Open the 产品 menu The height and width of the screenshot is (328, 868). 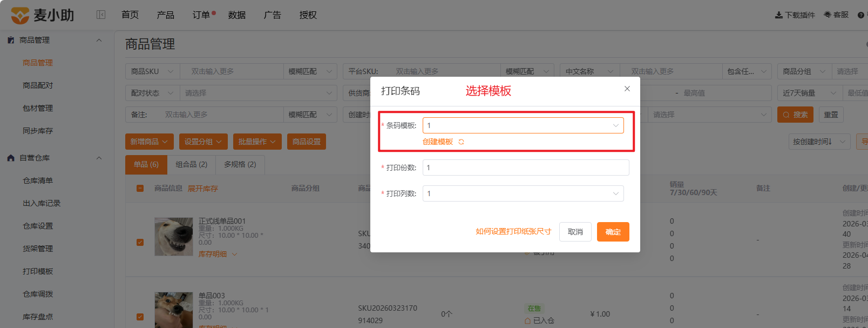[x=166, y=15]
